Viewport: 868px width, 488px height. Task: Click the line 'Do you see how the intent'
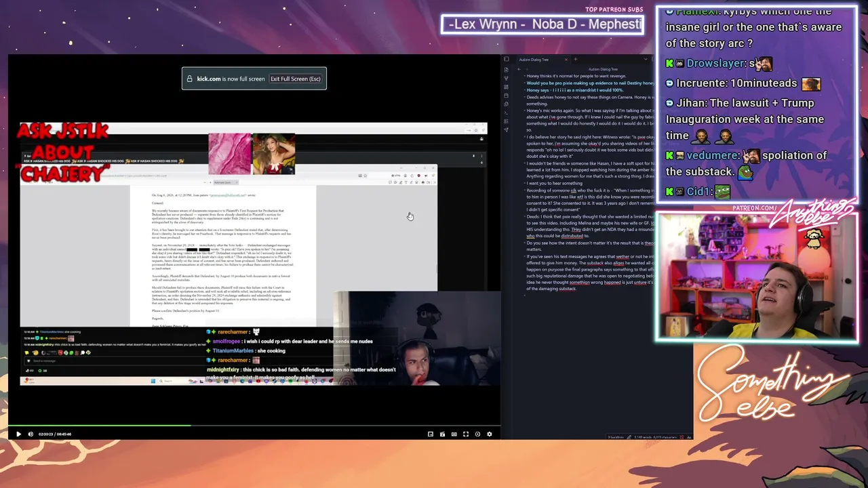click(590, 246)
